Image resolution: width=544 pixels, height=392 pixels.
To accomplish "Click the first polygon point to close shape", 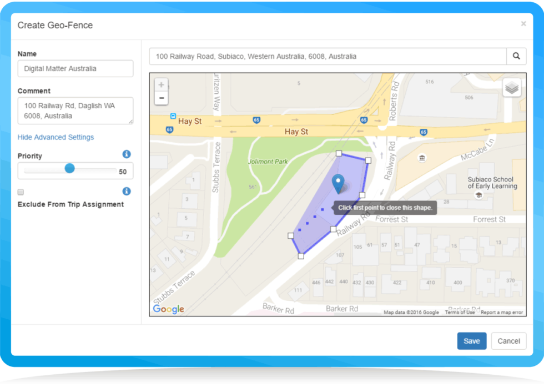I will [362, 195].
